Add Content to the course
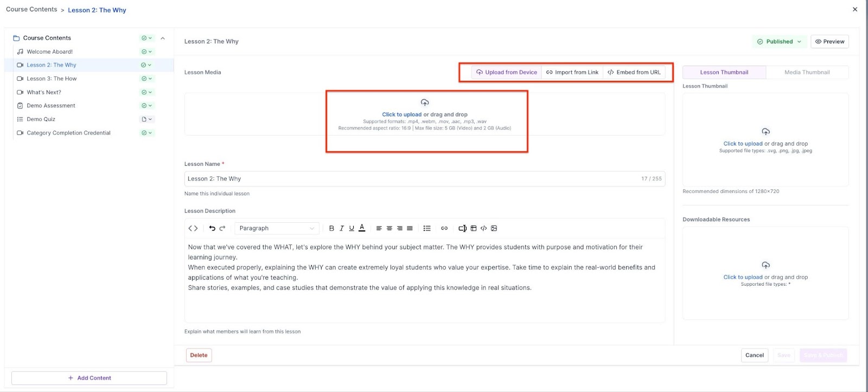Screen dimensions: 868x392 pos(89,378)
